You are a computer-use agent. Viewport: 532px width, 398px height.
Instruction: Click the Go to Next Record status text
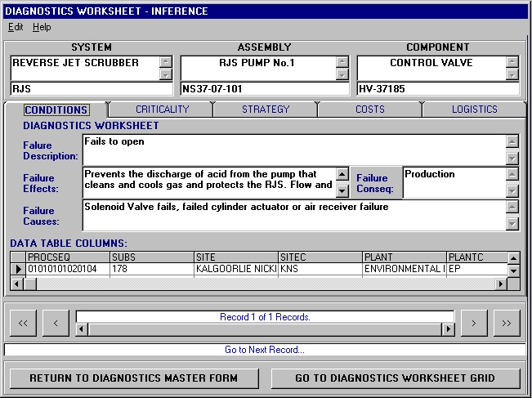click(x=265, y=350)
